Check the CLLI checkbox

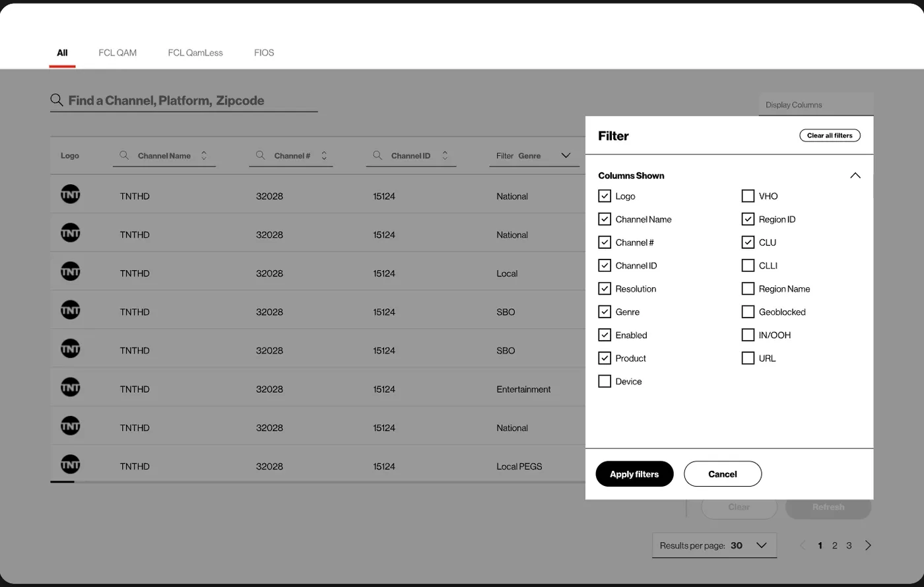click(x=748, y=265)
